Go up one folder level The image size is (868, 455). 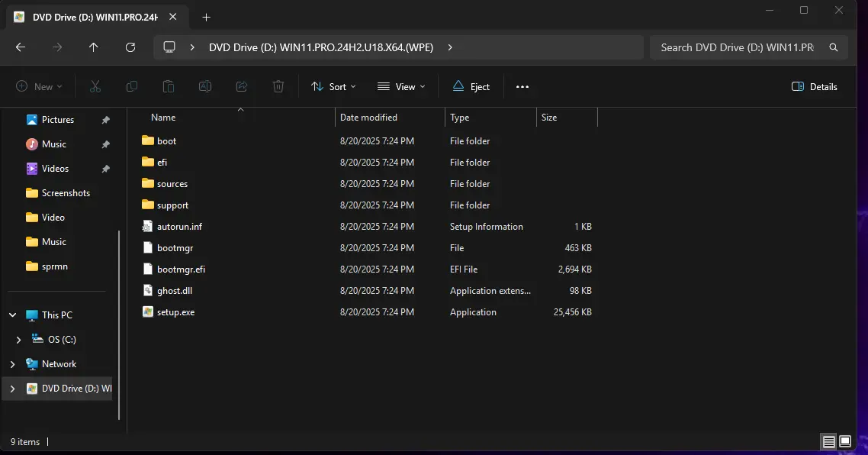tap(94, 47)
